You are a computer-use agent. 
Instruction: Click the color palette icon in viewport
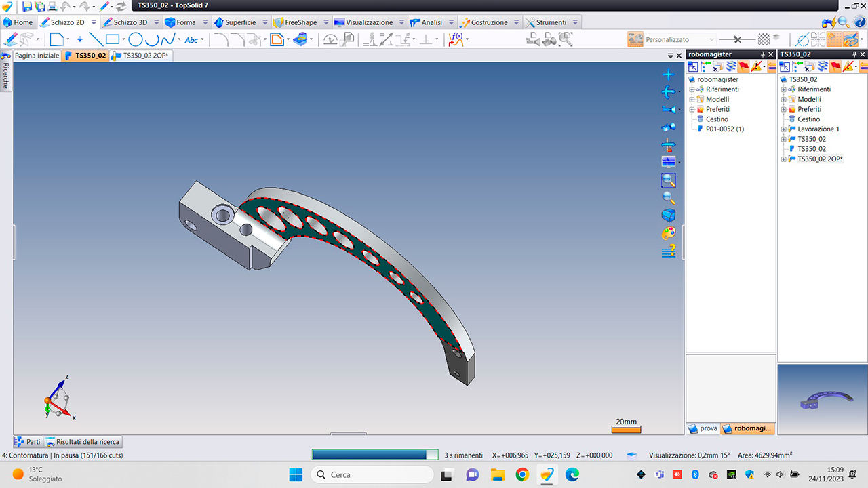669,233
